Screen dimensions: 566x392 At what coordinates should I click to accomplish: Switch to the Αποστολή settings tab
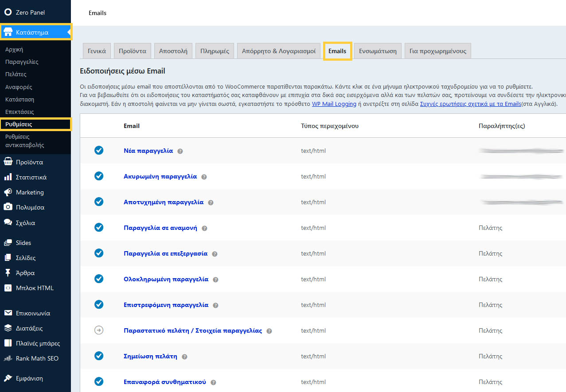point(173,51)
